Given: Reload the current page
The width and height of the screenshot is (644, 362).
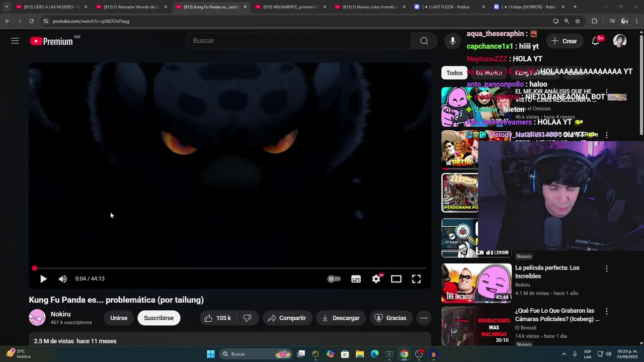Looking at the screenshot, I should click(x=31, y=21).
